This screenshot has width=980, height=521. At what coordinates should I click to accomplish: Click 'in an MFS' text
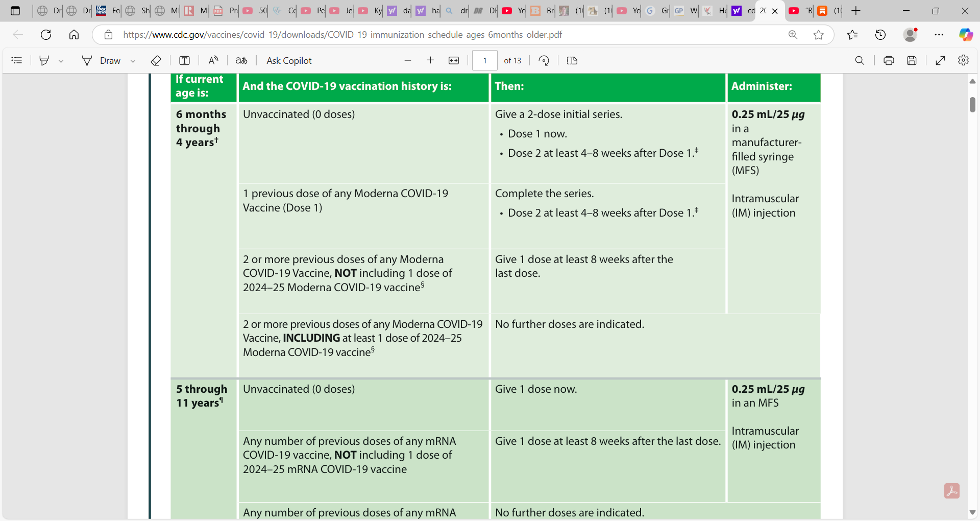pos(755,403)
